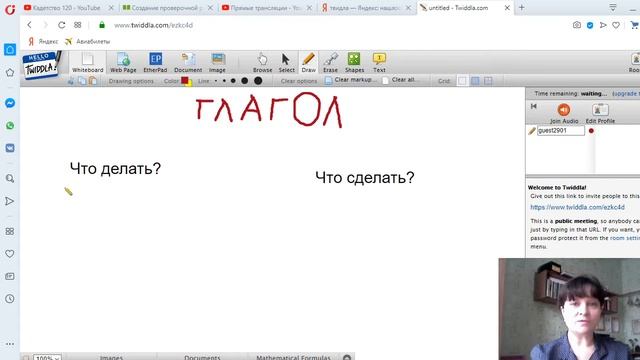Open the speed dial grid icon
The height and width of the screenshot is (360, 640).
78,25
